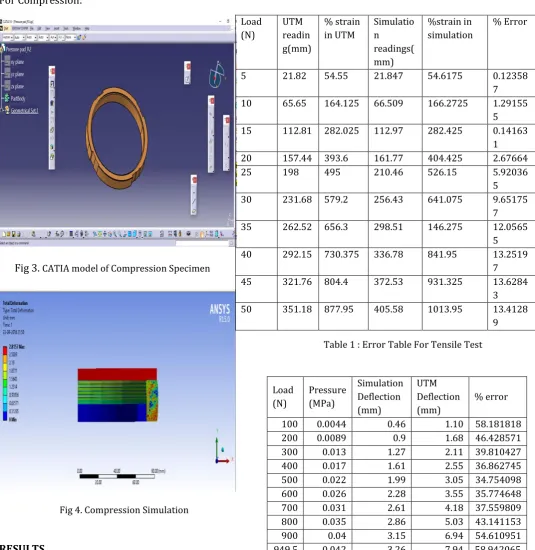Click the dark blue minimum swatch of the legend
535x550 pixels.
[5, 416]
